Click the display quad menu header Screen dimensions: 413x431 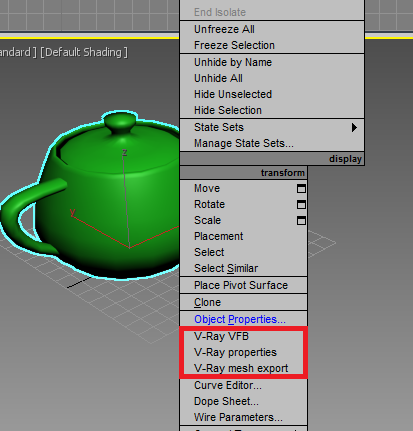[x=272, y=159]
